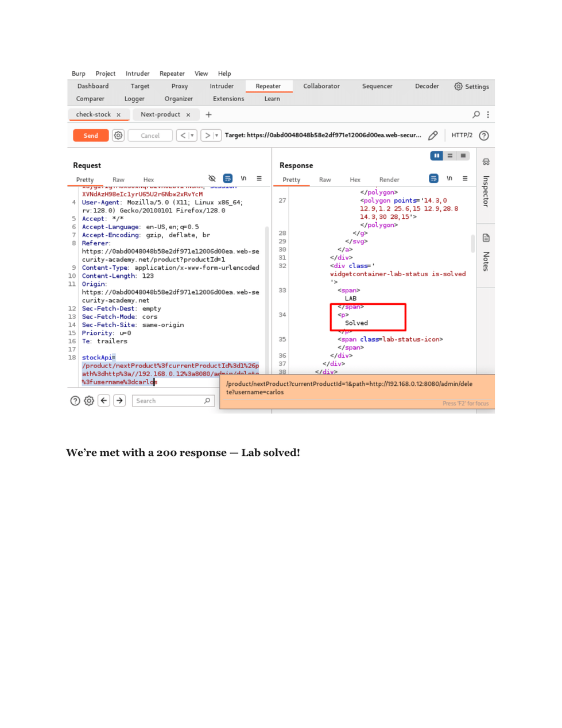Expand the forward history dropdown arrow
The image size is (562, 728).
(216, 135)
